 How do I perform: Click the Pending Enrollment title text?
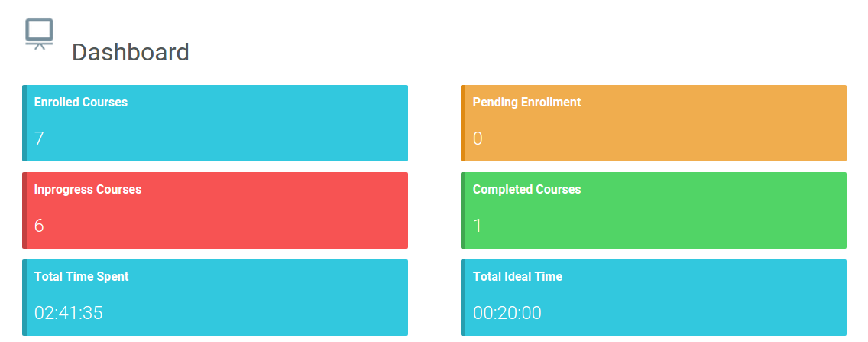526,102
